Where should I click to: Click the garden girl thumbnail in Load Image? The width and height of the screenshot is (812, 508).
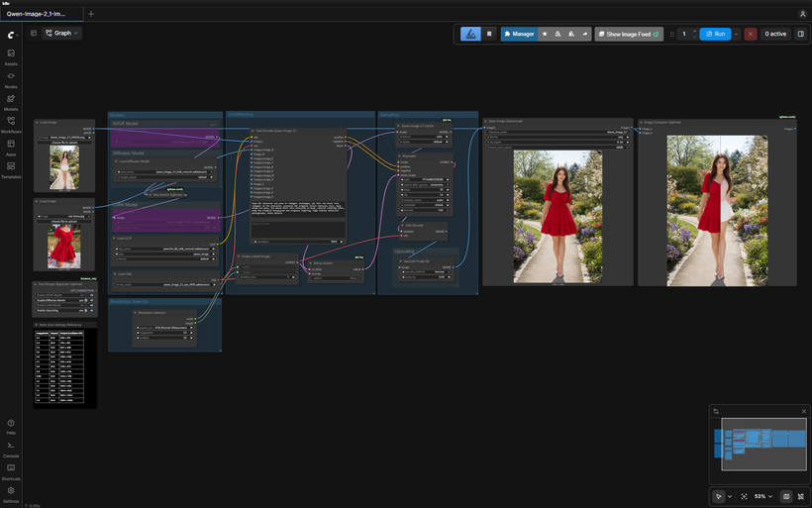pyautogui.click(x=64, y=167)
